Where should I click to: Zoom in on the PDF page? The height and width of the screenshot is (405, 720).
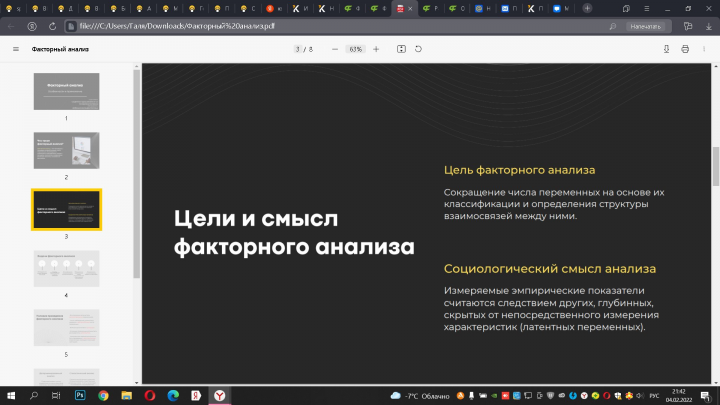point(376,49)
